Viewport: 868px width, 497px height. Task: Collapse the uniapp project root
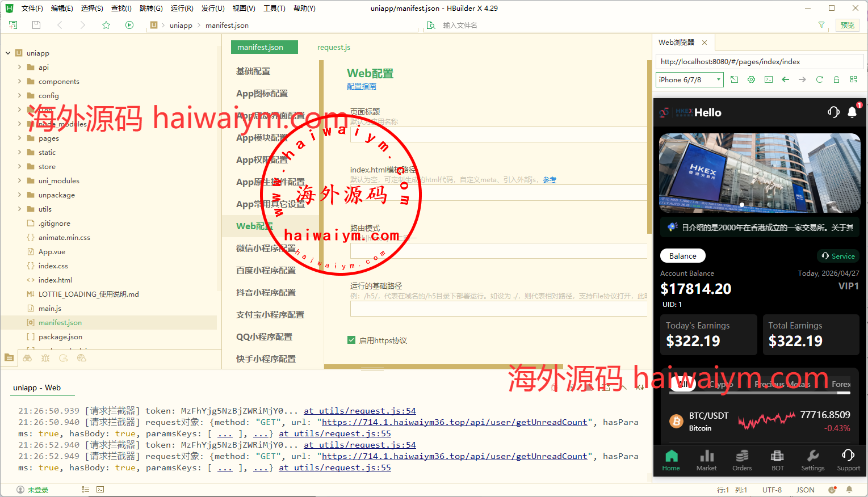(8, 53)
